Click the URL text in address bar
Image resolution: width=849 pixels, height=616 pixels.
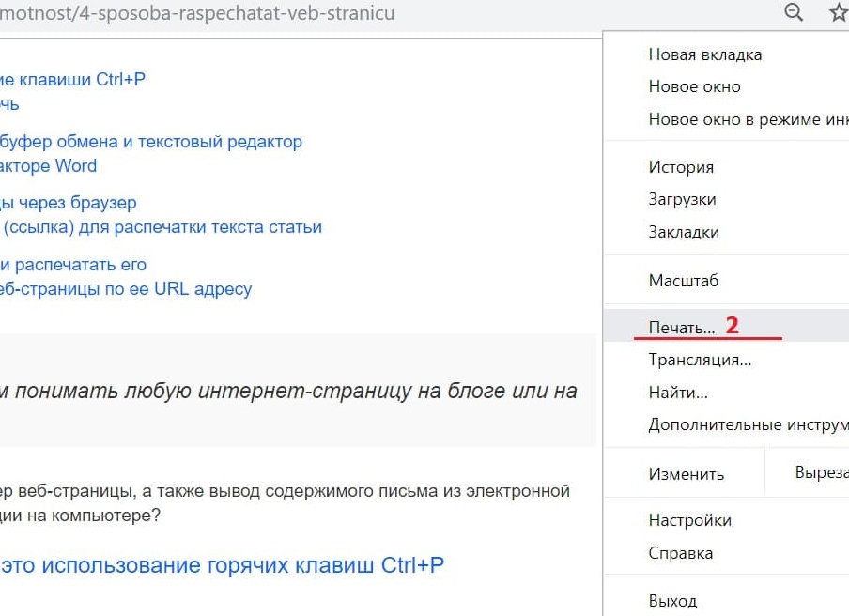(197, 13)
